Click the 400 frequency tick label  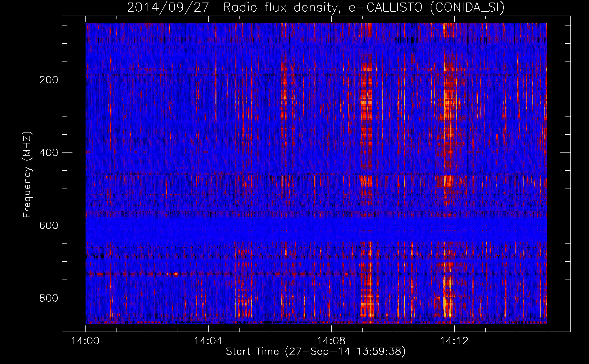pos(49,153)
